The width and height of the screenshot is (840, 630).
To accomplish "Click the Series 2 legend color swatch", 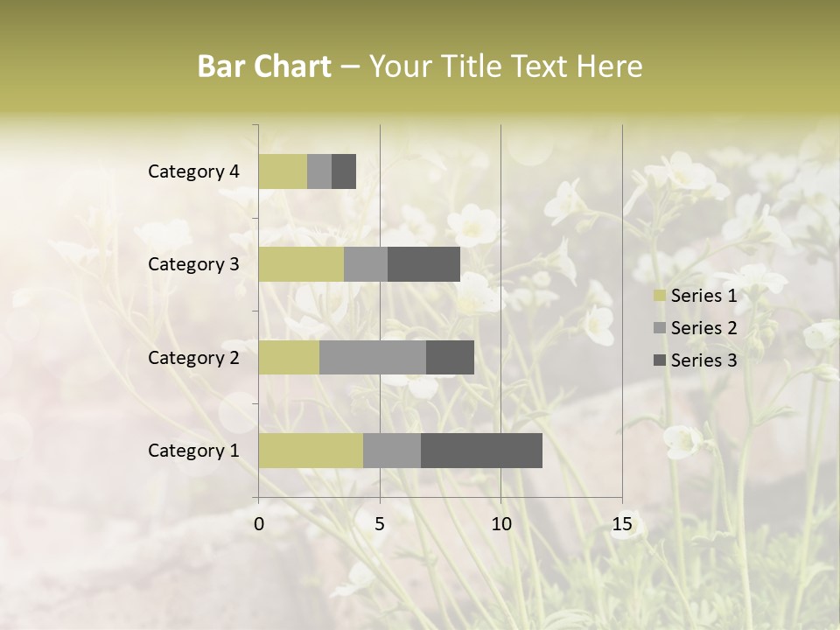I will pos(659,328).
